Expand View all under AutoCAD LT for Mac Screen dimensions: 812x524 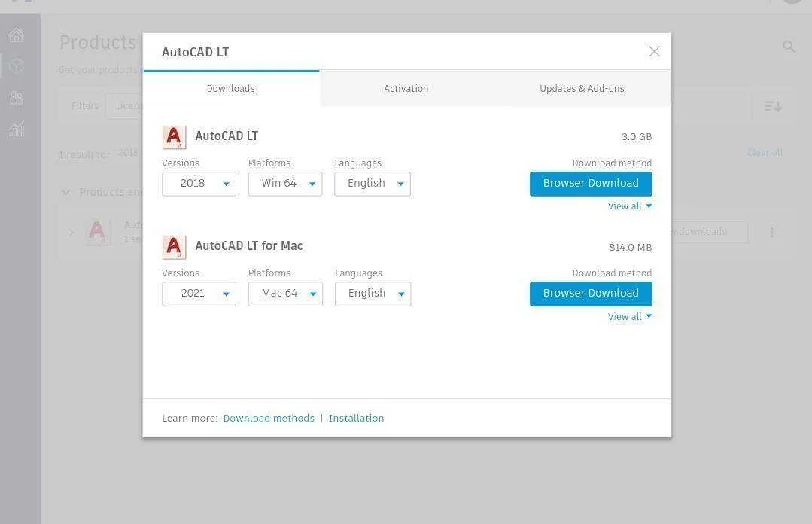tap(630, 317)
